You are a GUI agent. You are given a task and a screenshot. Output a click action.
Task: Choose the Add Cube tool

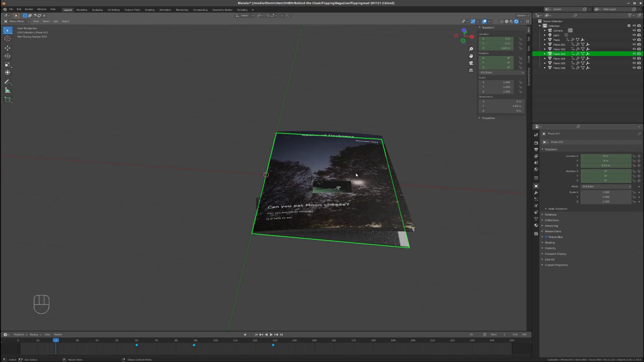click(7, 100)
